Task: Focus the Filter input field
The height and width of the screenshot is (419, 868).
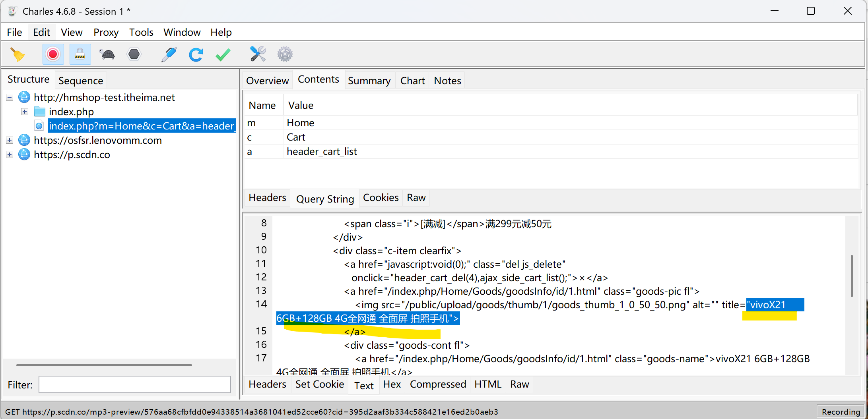Action: pyautogui.click(x=134, y=384)
